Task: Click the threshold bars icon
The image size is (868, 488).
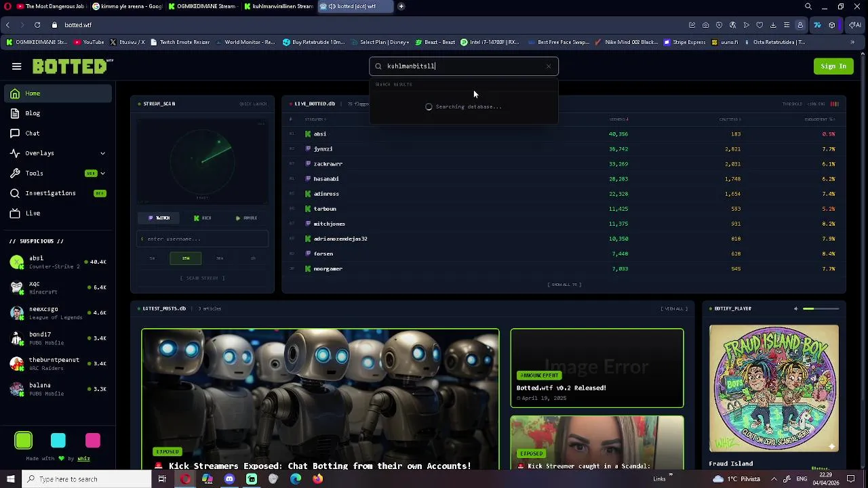Action: point(835,104)
